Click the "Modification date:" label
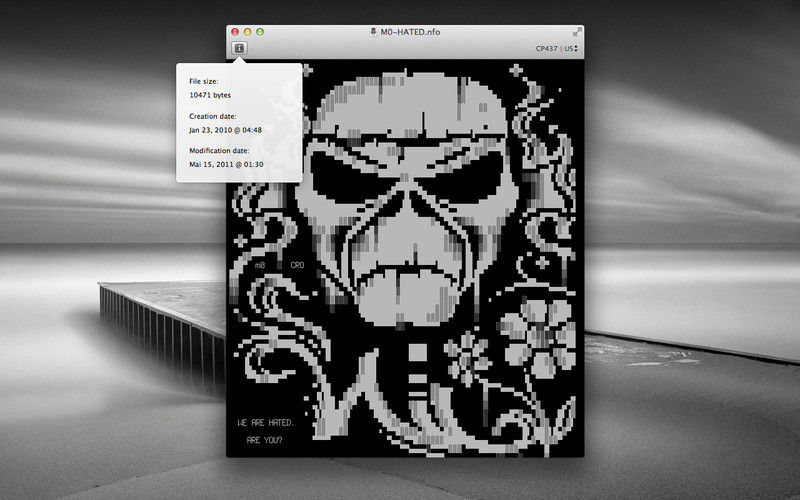 point(219,151)
